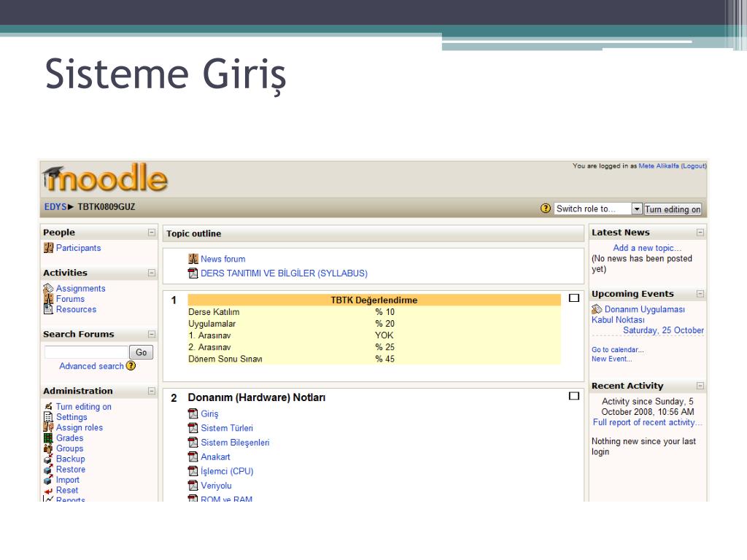Collapse the Upcoming Events block

tap(700, 294)
